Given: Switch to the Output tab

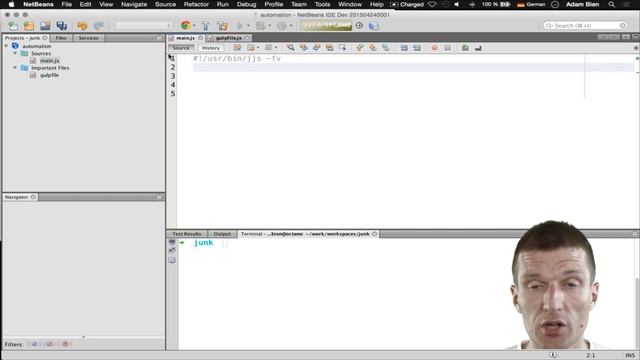Looking at the screenshot, I should pyautogui.click(x=222, y=234).
